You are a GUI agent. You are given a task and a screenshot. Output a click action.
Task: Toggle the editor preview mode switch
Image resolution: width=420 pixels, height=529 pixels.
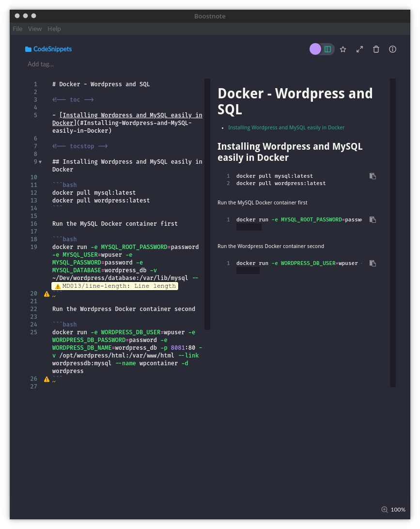pyautogui.click(x=322, y=49)
